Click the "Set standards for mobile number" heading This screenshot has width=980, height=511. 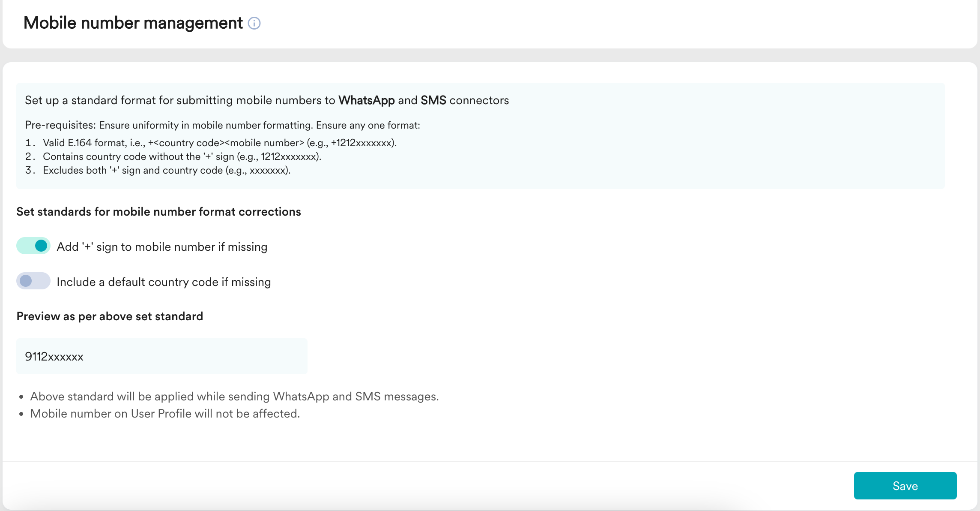point(158,212)
